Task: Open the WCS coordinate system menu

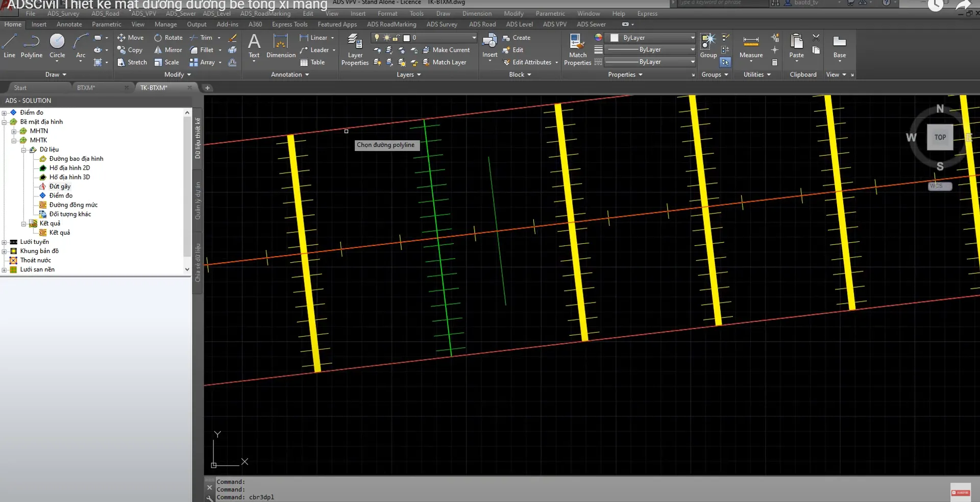Action: pyautogui.click(x=940, y=186)
